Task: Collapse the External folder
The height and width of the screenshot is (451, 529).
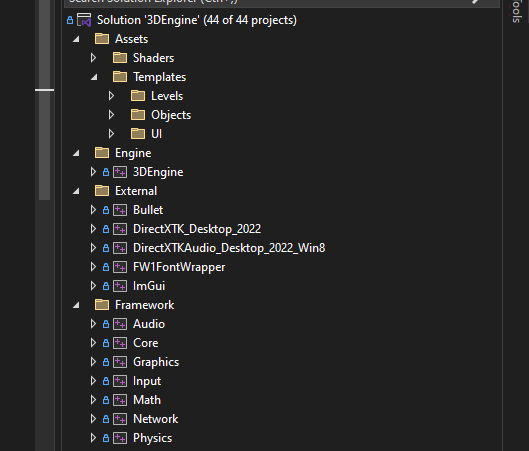Action: [76, 192]
